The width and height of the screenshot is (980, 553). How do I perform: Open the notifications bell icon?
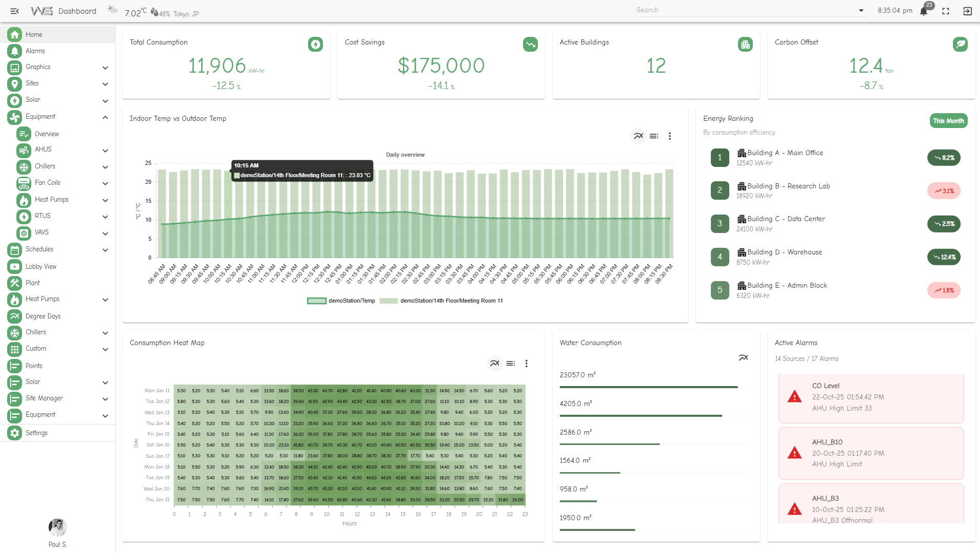924,11
